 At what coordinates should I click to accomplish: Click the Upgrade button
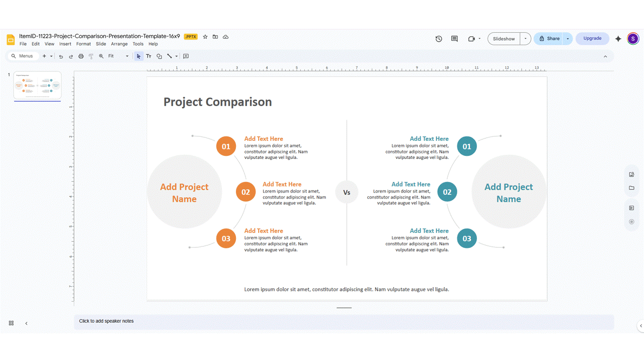tap(592, 38)
